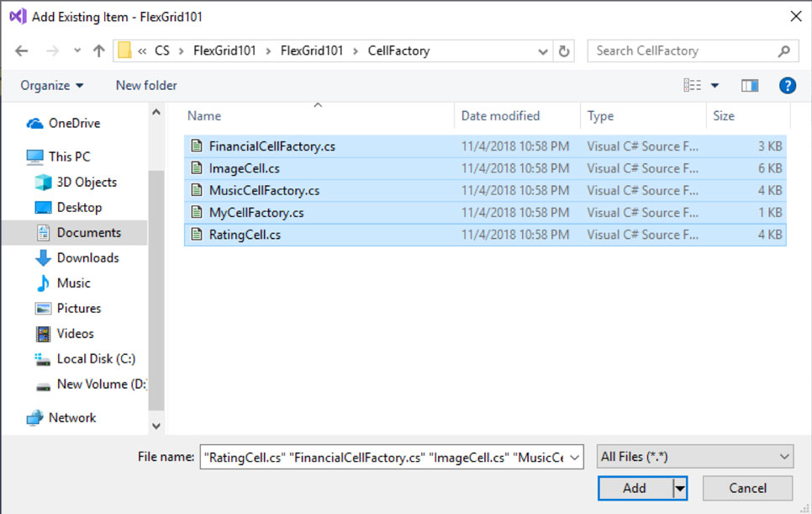The height and width of the screenshot is (514, 812).
Task: Open the recent locations chevron
Action: [x=77, y=50]
